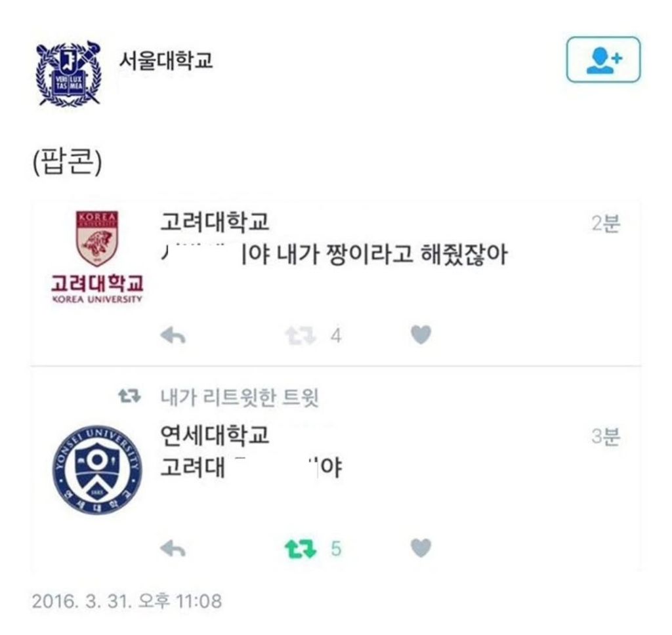
Task: Open Korea University logo avatar
Action: point(97,257)
